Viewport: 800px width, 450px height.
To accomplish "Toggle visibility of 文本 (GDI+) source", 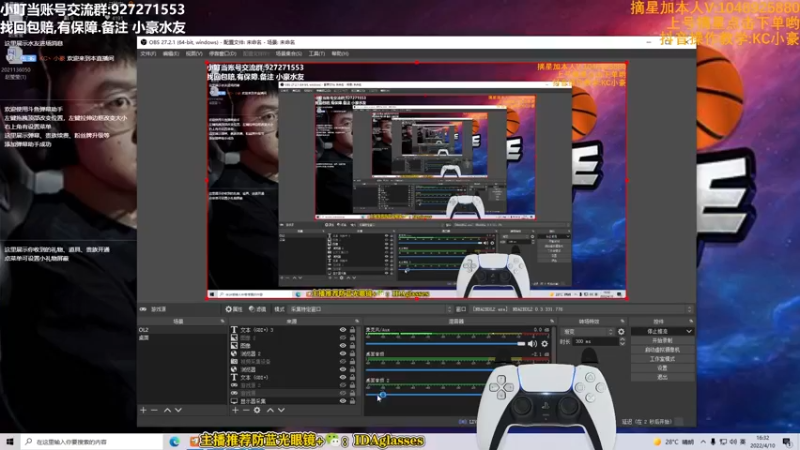I will 343,378.
